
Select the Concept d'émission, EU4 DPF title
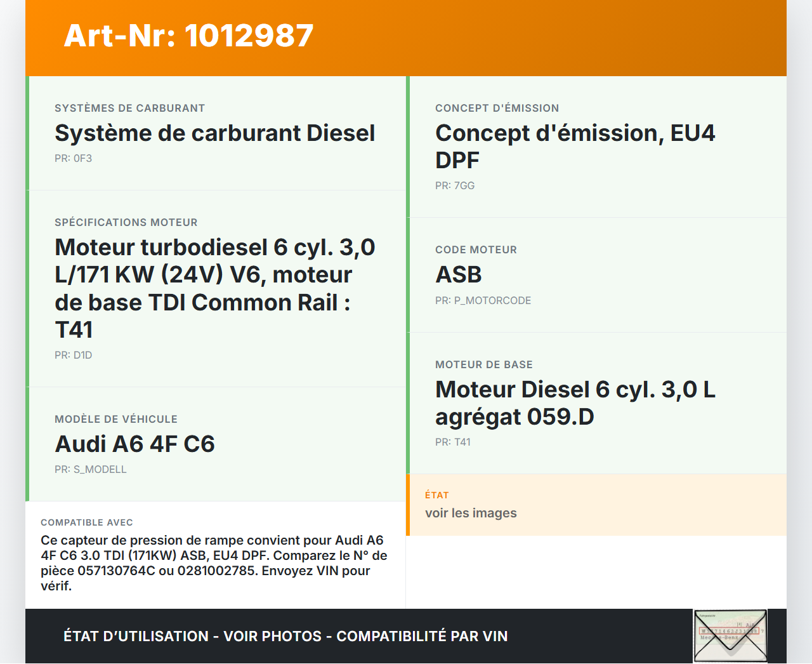(575, 147)
